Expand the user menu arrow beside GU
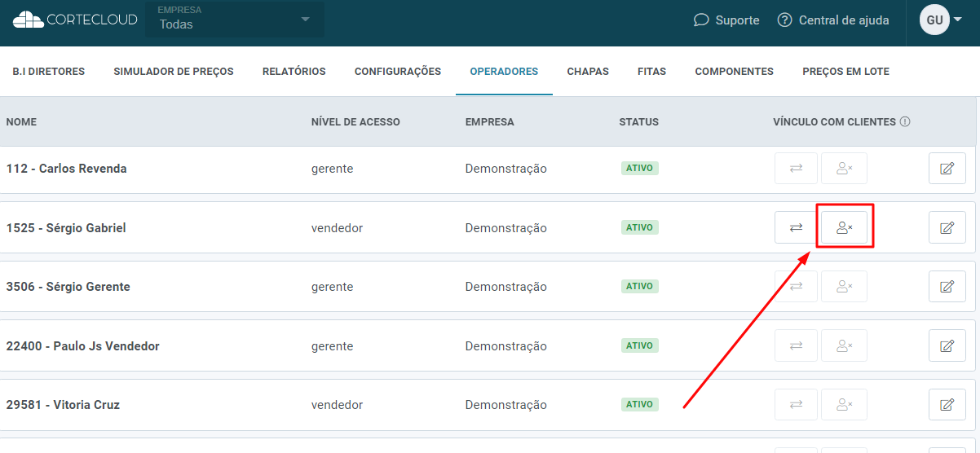The width and height of the screenshot is (980, 453). pyautogui.click(x=958, y=20)
